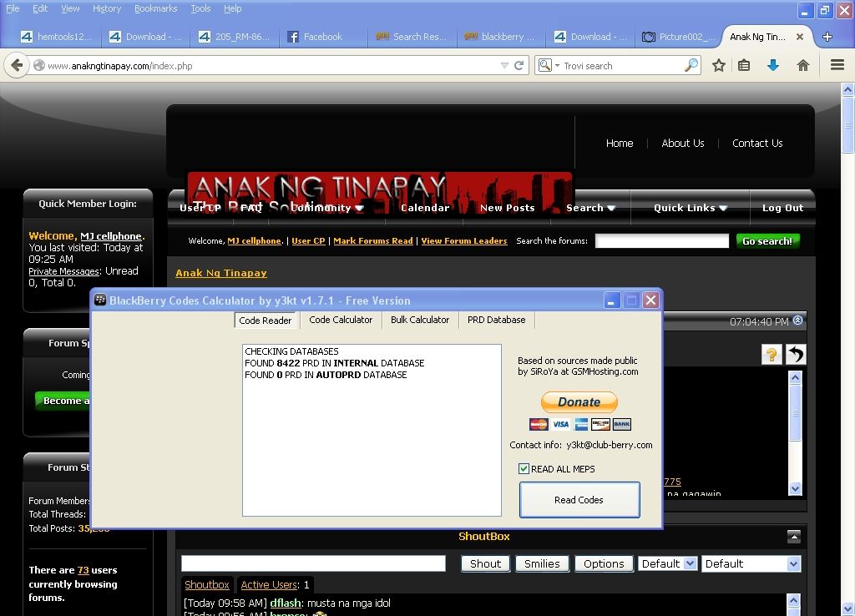Click the yellow question mark help icon
The height and width of the screenshot is (616, 855).
pos(772,355)
